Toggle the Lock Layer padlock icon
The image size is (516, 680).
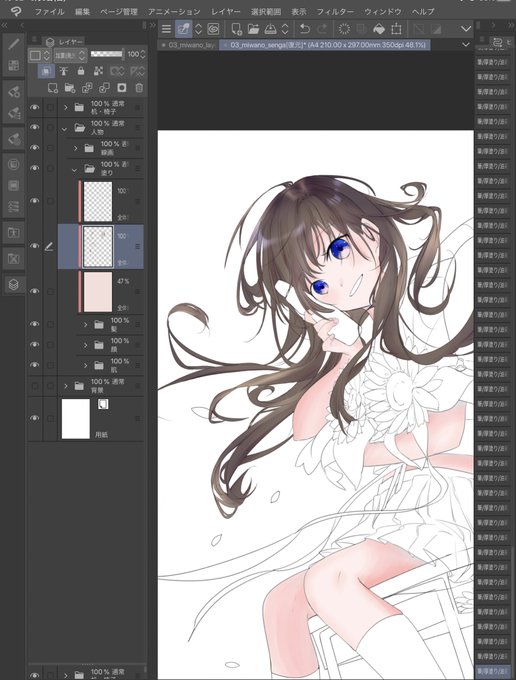(81, 71)
